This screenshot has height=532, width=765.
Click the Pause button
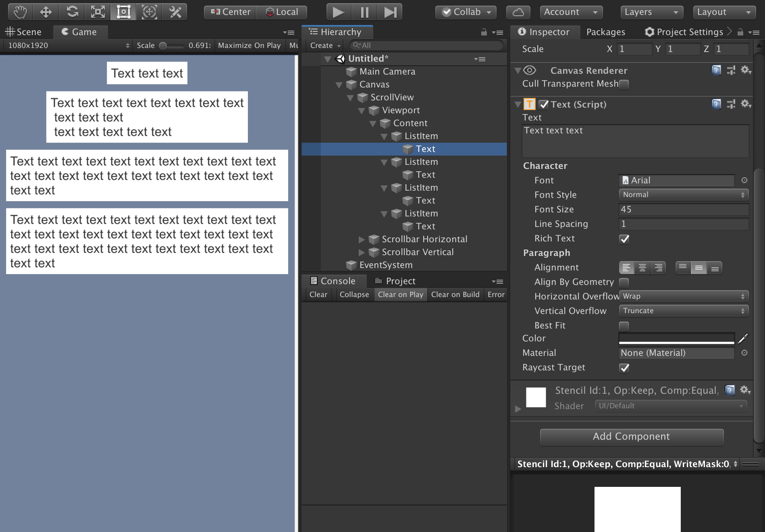tap(364, 12)
